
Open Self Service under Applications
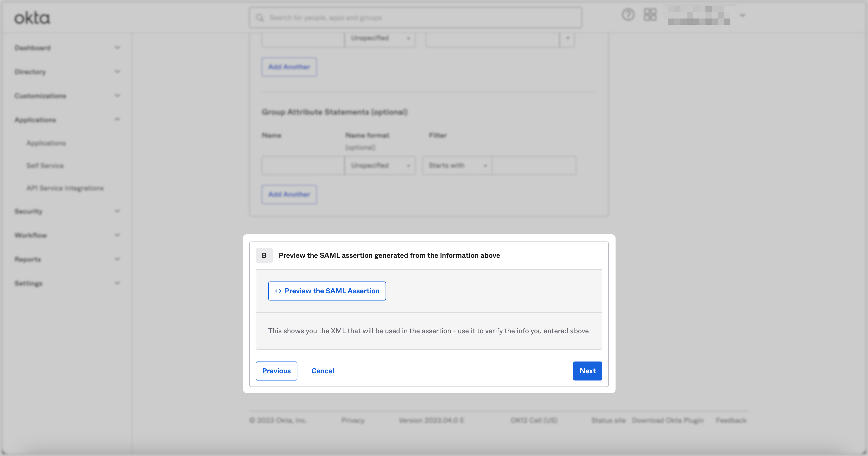tap(45, 165)
